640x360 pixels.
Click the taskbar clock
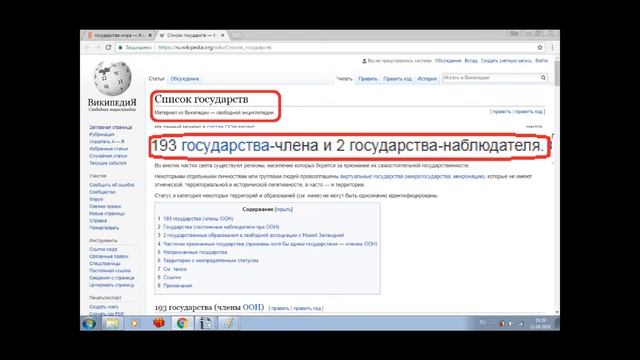point(540,324)
